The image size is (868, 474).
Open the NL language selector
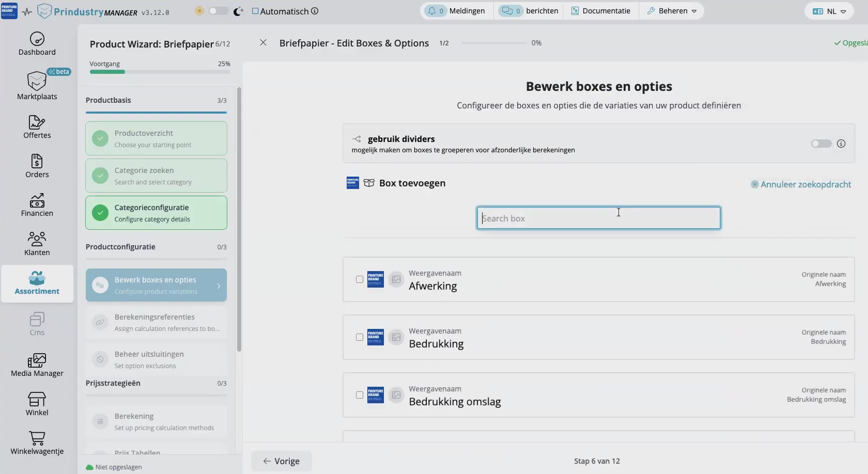pyautogui.click(x=829, y=11)
